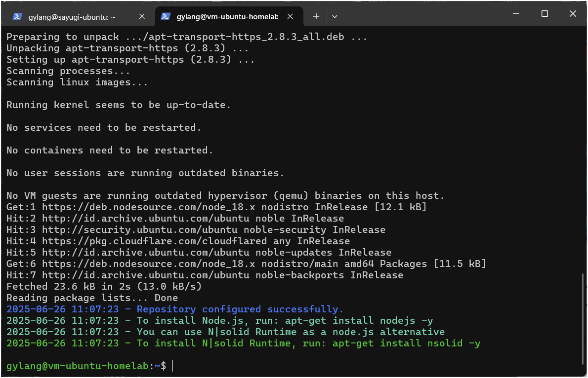Screen dimensions: 588x378
Task: Minimize the terminal window
Action: pos(516,14)
